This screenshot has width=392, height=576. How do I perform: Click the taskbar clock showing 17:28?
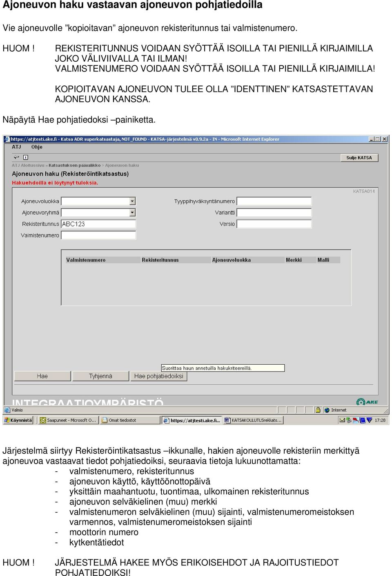(x=380, y=420)
